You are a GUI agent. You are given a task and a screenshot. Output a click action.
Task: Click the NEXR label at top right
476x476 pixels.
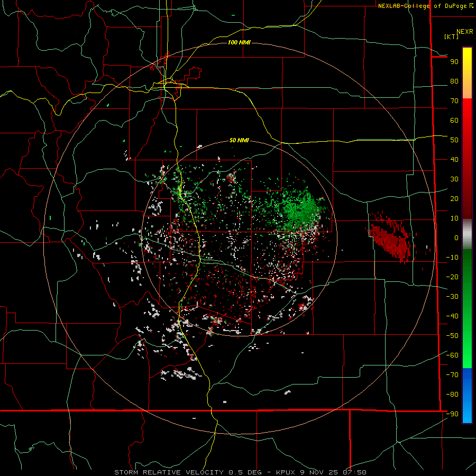465,32
